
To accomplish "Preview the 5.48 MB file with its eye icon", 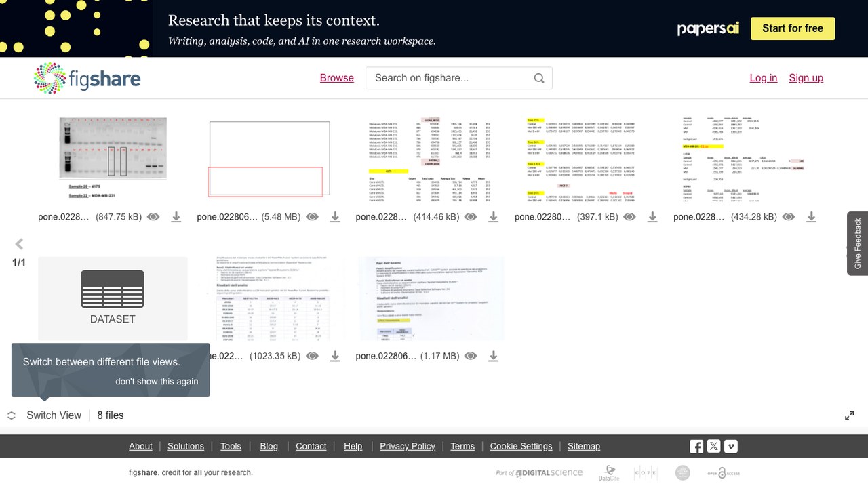I will [312, 217].
